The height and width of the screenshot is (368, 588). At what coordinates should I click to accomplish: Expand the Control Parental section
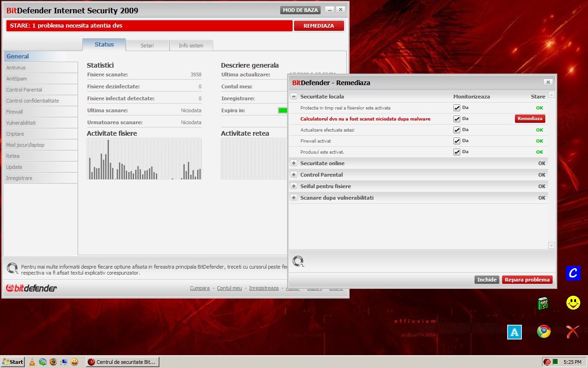(x=294, y=175)
